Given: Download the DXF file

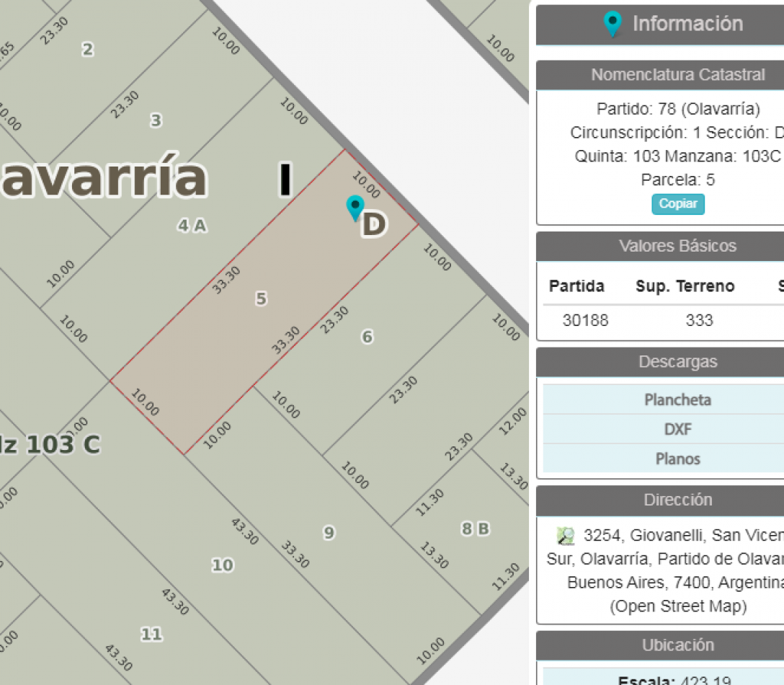Looking at the screenshot, I should [677, 429].
